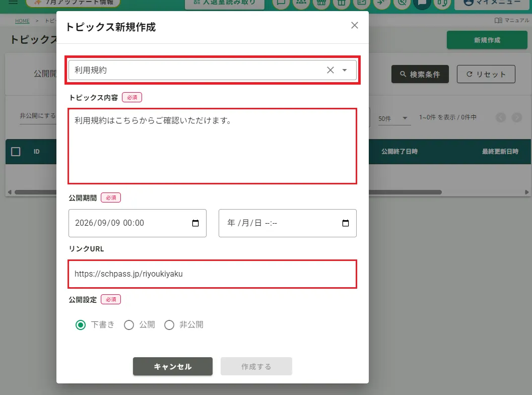Click the マニュアル book icon
This screenshot has width=532, height=395.
point(498,20)
